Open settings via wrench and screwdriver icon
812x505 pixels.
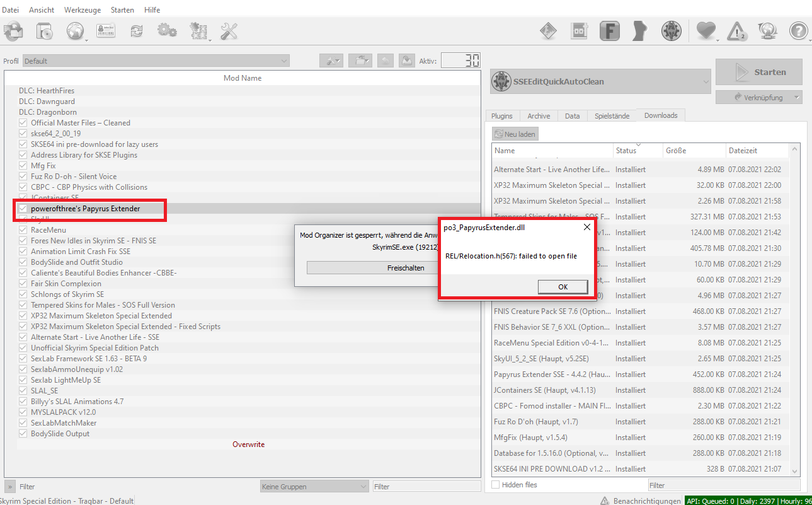click(x=229, y=31)
